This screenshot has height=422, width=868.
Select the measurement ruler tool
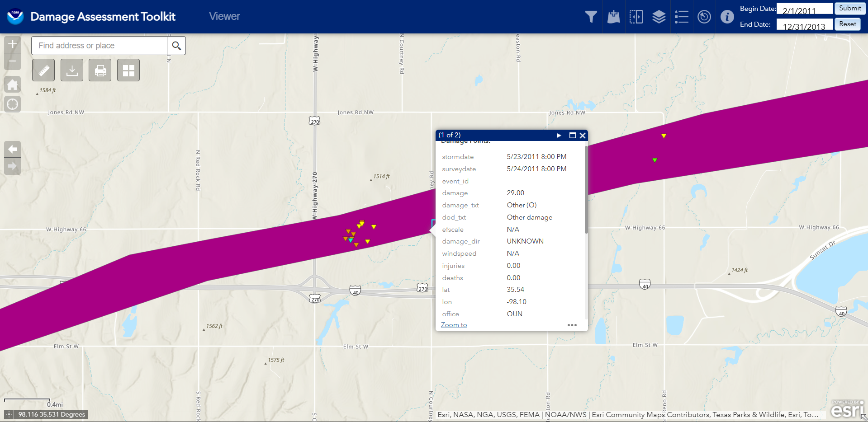tap(43, 70)
